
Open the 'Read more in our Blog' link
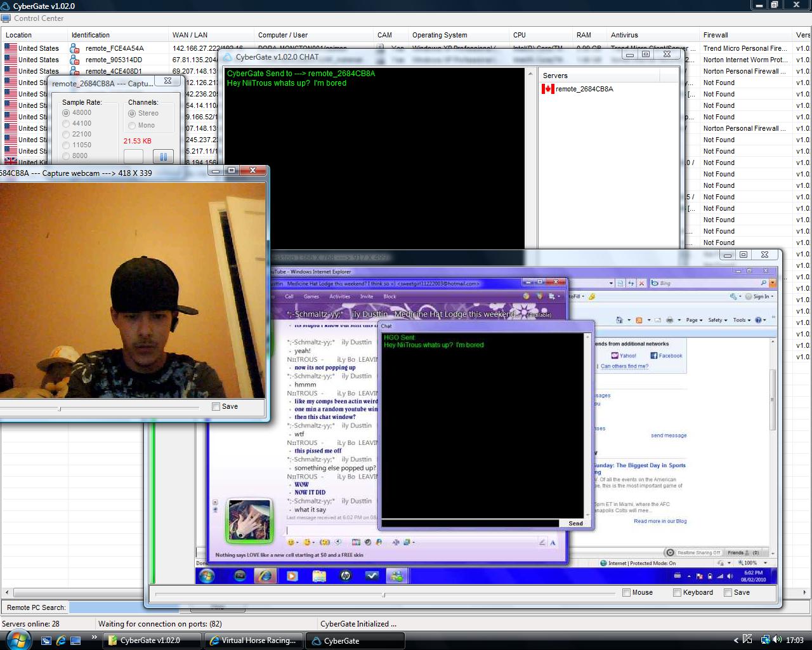pos(660,521)
